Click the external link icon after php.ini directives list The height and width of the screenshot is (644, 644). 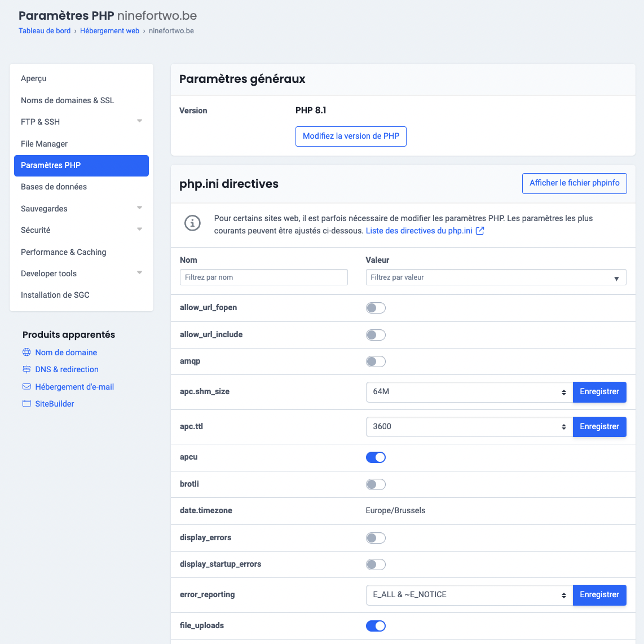click(480, 231)
